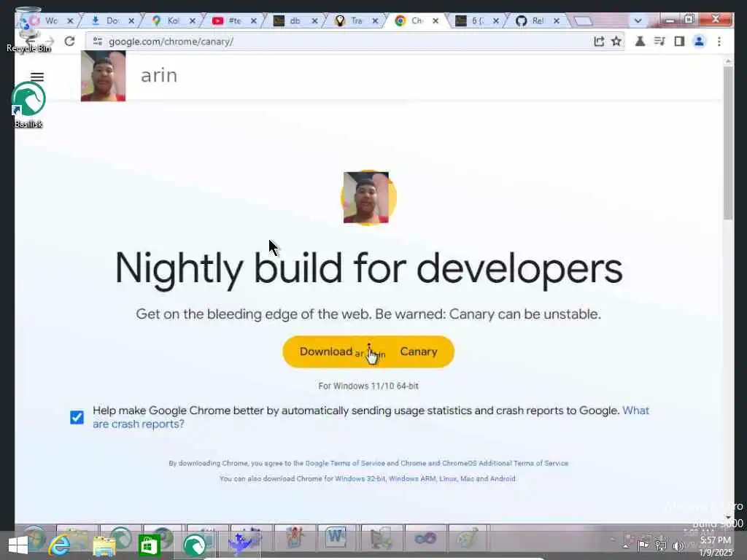Screen dimensions: 747x560
Task: Share this page using the share icon
Action: pyautogui.click(x=599, y=42)
